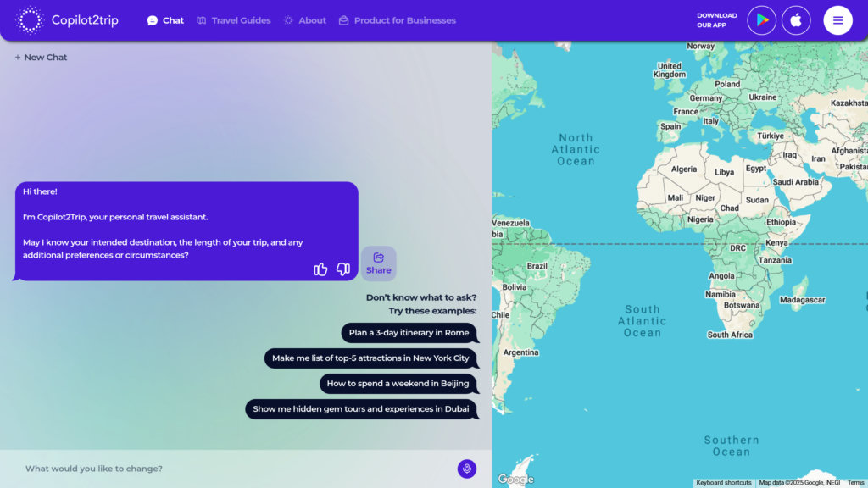Image resolution: width=868 pixels, height=488 pixels.
Task: Open map Keyboard shortcuts
Action: click(724, 483)
